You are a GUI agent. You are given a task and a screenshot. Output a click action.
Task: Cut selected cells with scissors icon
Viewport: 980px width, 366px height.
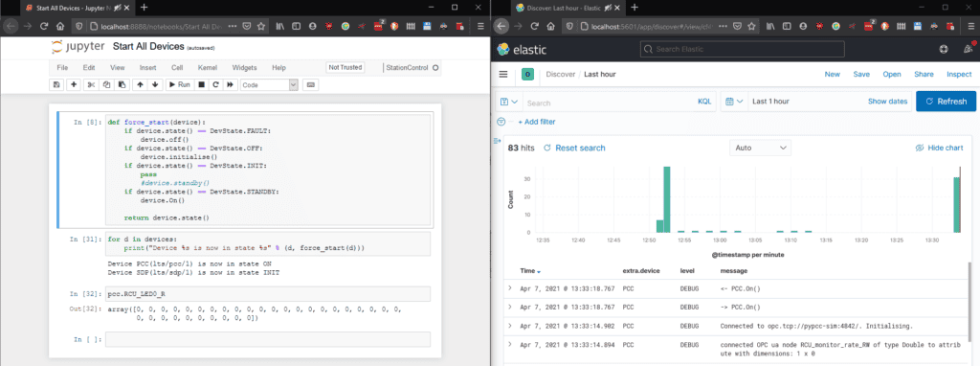(x=91, y=84)
